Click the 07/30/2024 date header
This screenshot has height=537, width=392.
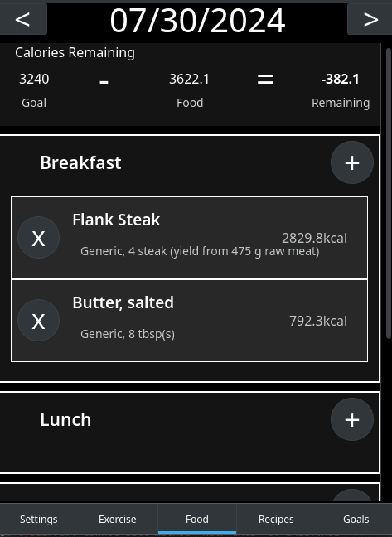(197, 21)
